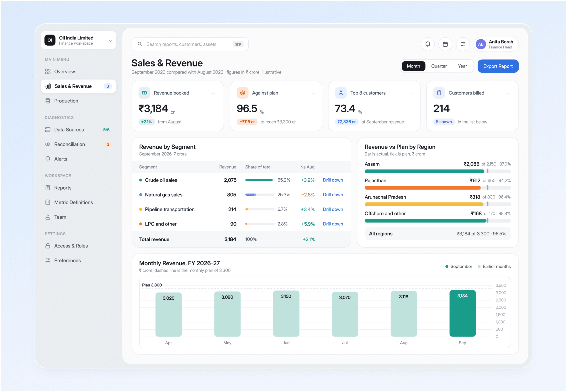Click the 8 shown badge

[444, 122]
